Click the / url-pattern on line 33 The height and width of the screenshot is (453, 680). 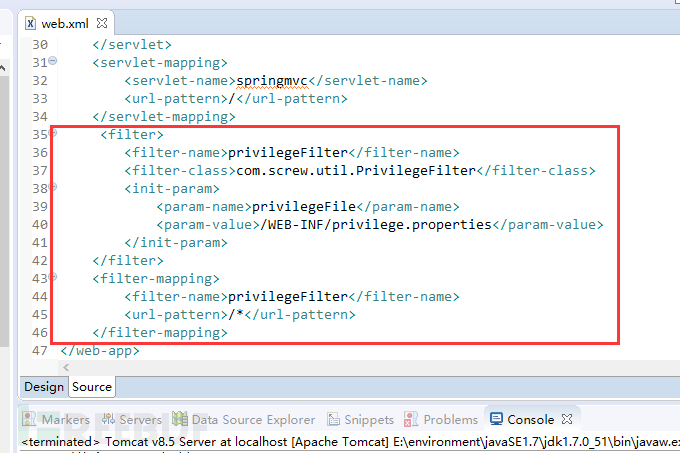pos(232,99)
